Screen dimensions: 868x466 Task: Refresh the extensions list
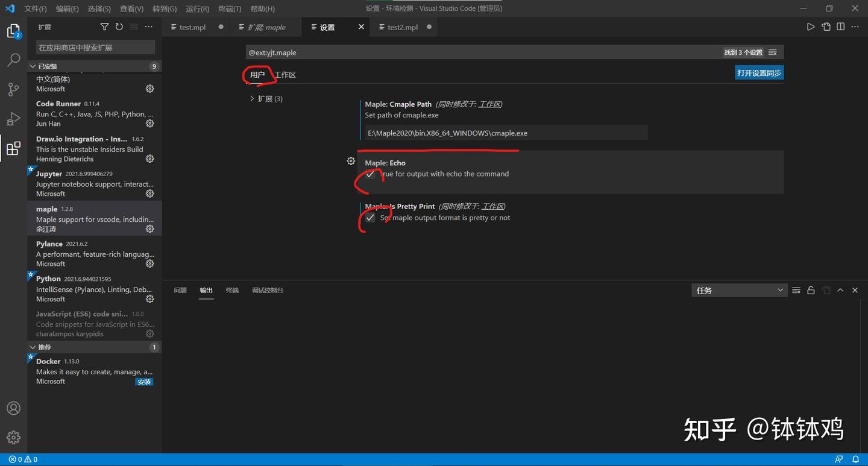(119, 27)
